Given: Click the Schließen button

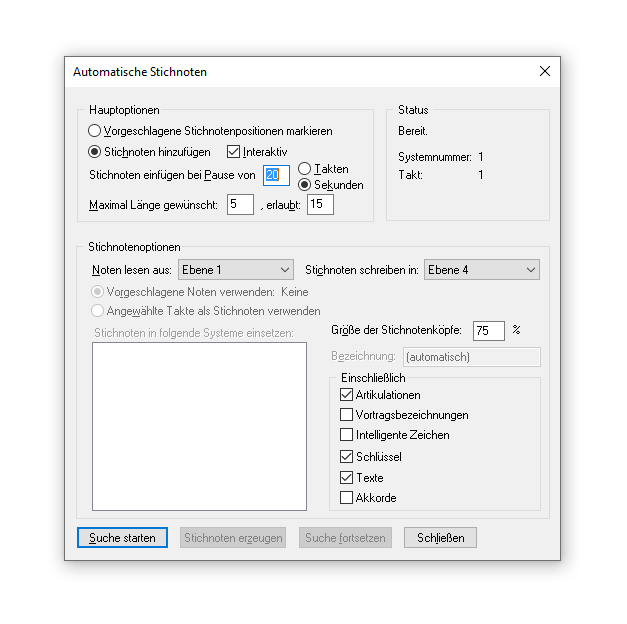Looking at the screenshot, I should [x=440, y=538].
